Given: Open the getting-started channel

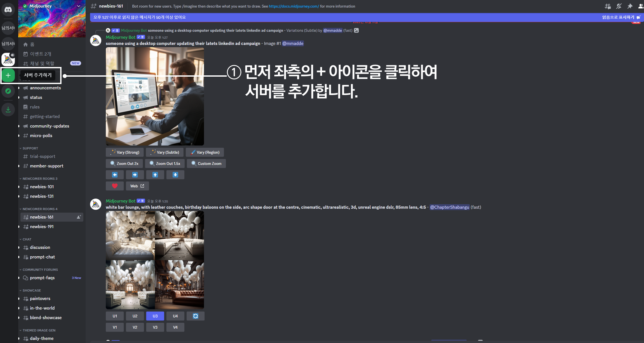Looking at the screenshot, I should [52, 117].
